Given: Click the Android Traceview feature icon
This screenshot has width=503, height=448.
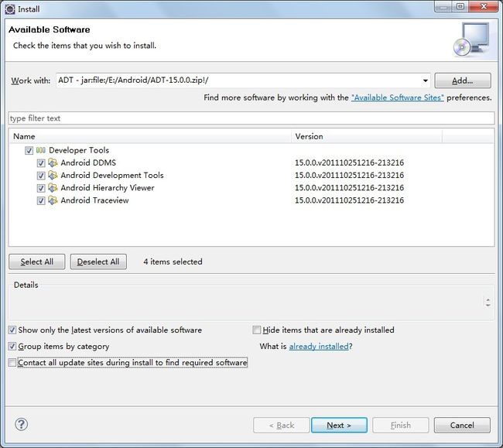Looking at the screenshot, I should [x=53, y=200].
